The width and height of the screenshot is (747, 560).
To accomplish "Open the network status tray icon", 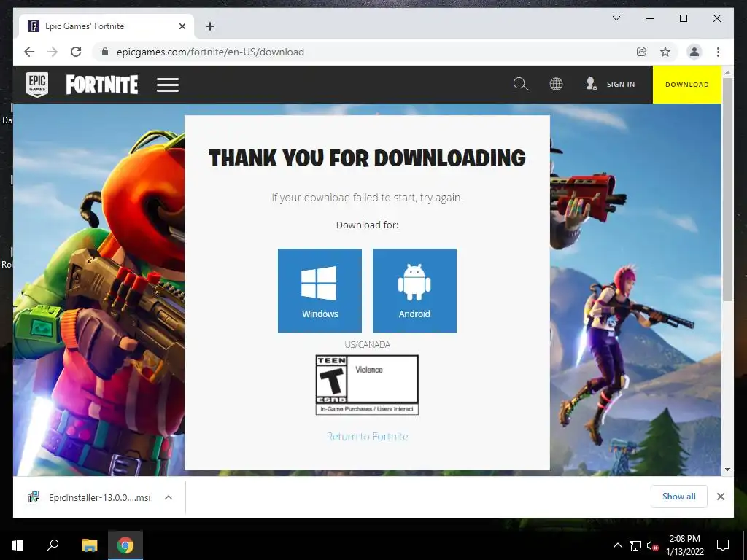I will pyautogui.click(x=635, y=545).
